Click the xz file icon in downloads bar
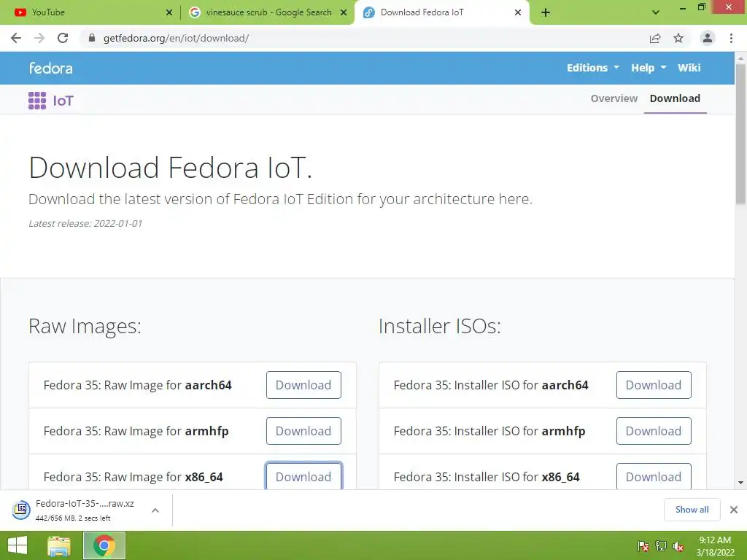Image resolution: width=747 pixels, height=560 pixels. point(21,510)
